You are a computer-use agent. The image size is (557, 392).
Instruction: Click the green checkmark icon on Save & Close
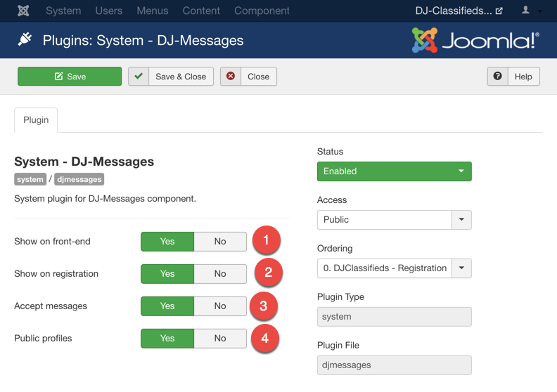pos(139,76)
